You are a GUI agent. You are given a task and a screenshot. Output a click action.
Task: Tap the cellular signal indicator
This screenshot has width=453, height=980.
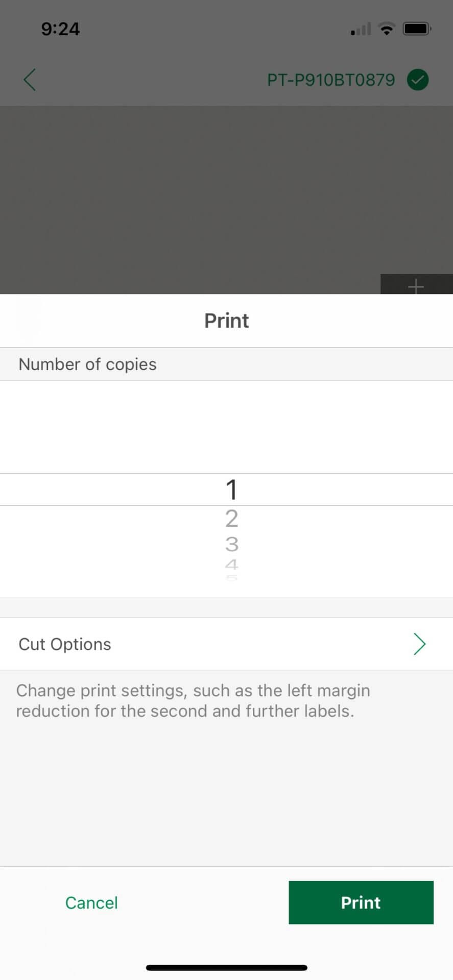[x=360, y=29]
